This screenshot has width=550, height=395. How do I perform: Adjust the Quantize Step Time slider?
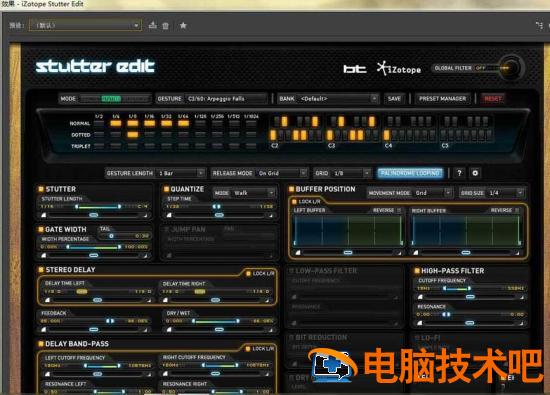[217, 207]
